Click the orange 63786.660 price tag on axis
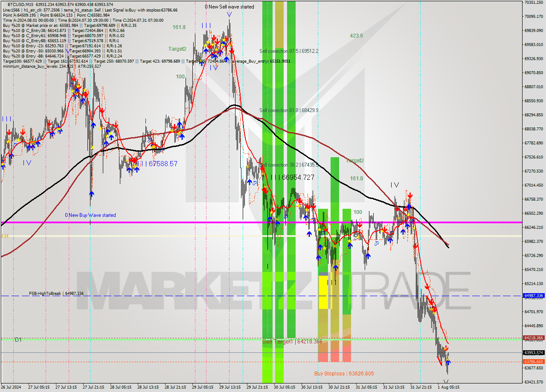 534,362
